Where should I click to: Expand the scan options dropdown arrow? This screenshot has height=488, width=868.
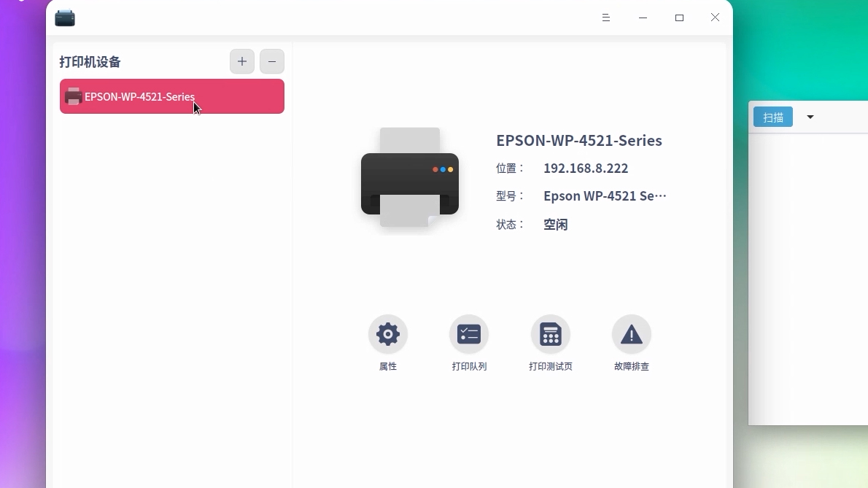click(810, 117)
